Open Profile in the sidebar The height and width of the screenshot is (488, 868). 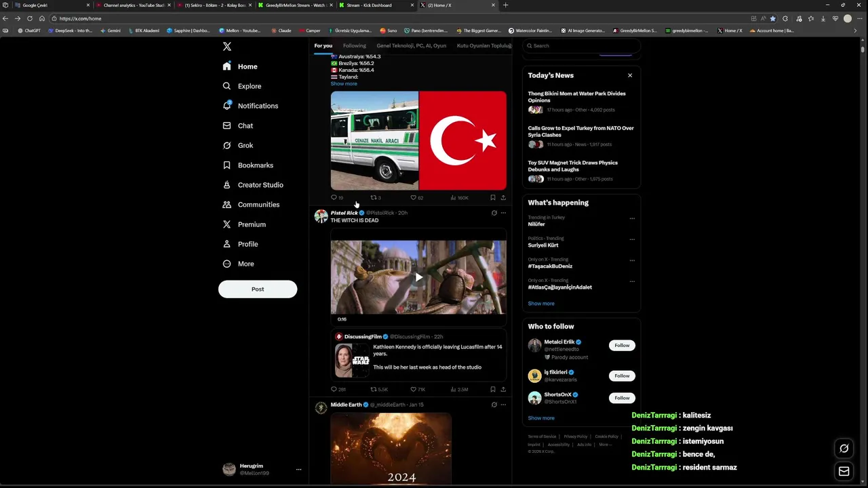241,244
